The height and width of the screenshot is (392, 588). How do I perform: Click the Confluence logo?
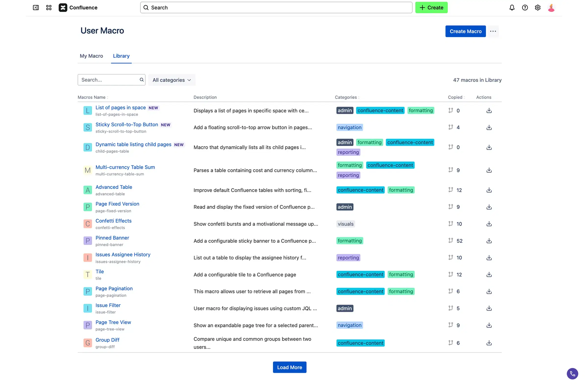point(78,8)
